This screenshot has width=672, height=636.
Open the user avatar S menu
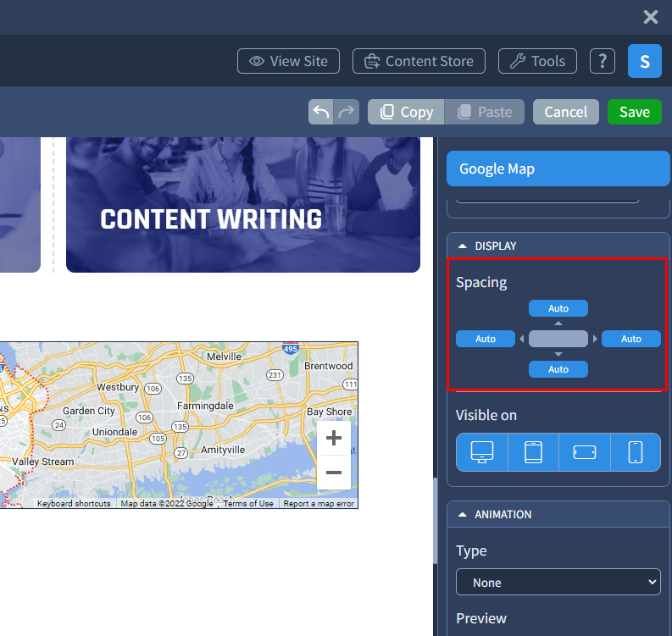(644, 61)
